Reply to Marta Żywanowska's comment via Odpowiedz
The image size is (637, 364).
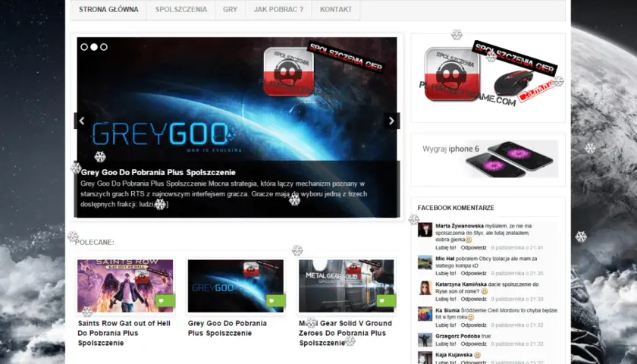pos(474,247)
